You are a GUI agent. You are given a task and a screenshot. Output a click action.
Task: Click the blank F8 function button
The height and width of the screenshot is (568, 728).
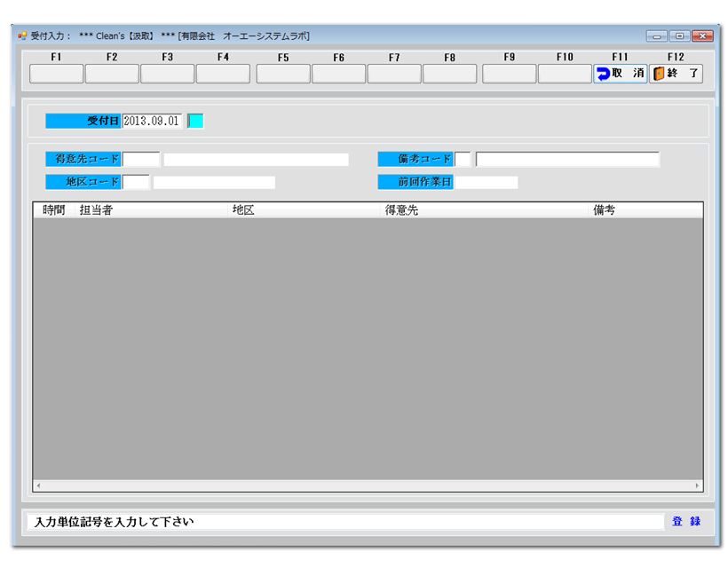(449, 74)
